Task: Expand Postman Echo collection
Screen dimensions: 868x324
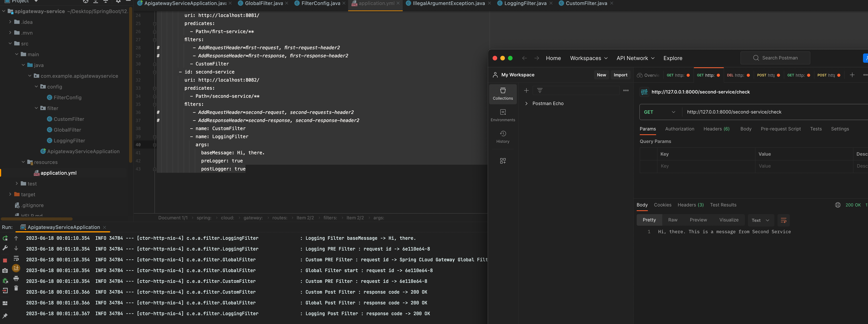Action: pos(526,104)
